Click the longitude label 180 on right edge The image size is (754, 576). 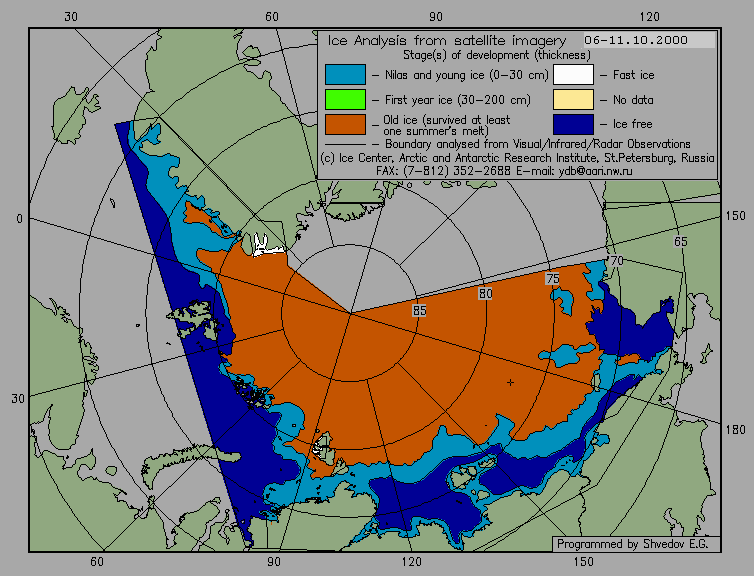735,430
